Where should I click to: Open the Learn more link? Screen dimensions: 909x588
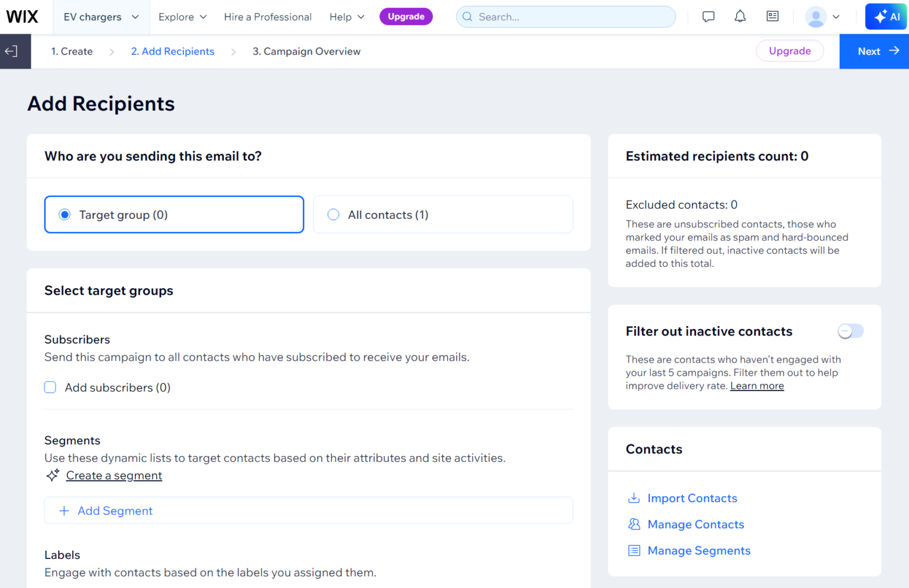(x=757, y=385)
